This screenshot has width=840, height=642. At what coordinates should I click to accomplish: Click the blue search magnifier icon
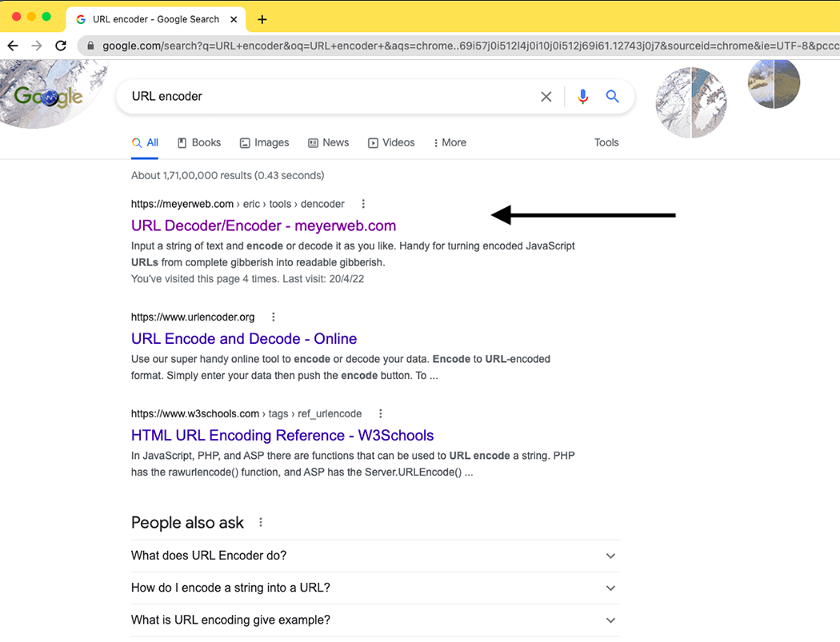click(613, 97)
